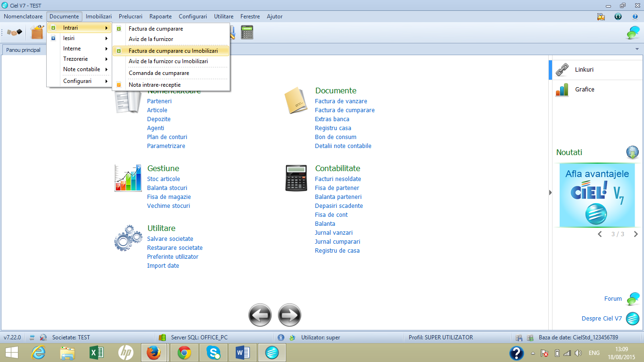Open Excel from the taskbar
The image size is (644, 362).
coord(96,353)
